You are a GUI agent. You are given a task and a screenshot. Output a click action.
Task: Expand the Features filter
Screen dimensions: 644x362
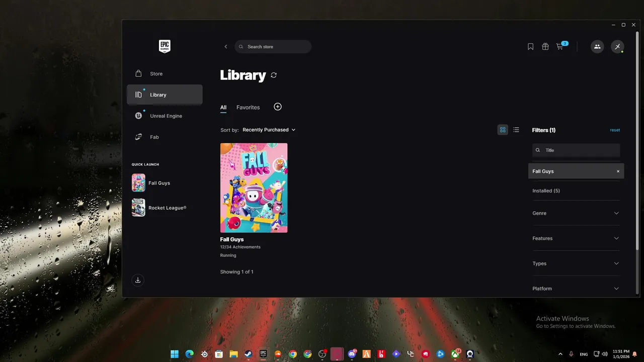pos(576,238)
